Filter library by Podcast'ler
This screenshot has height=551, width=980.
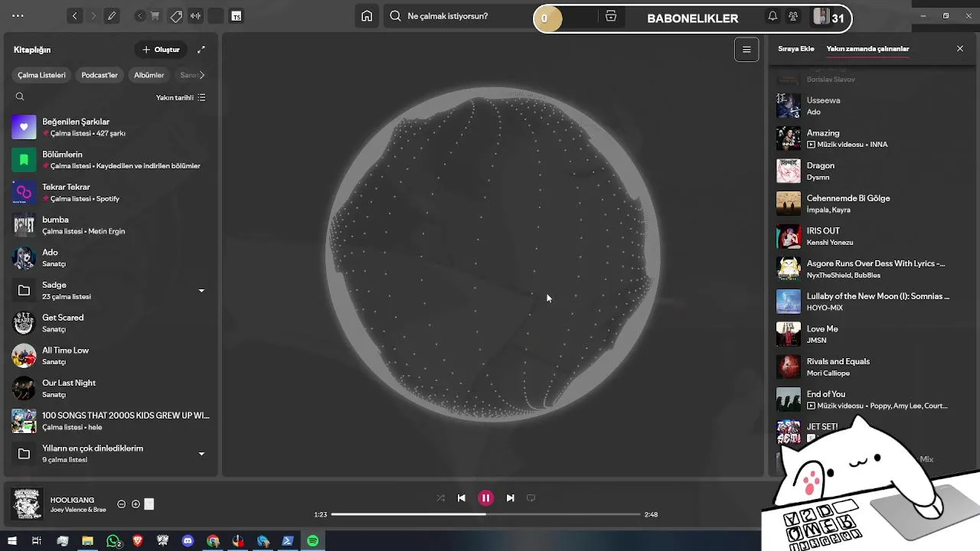point(100,75)
